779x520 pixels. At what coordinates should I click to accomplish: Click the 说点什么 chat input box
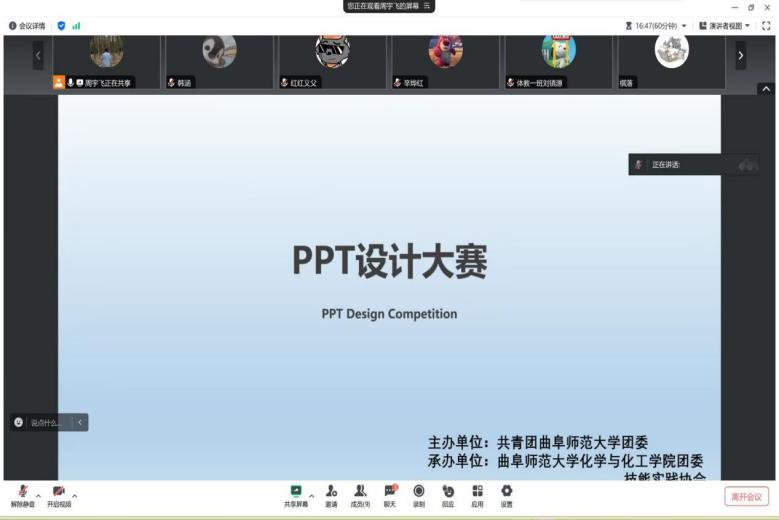[44, 423]
